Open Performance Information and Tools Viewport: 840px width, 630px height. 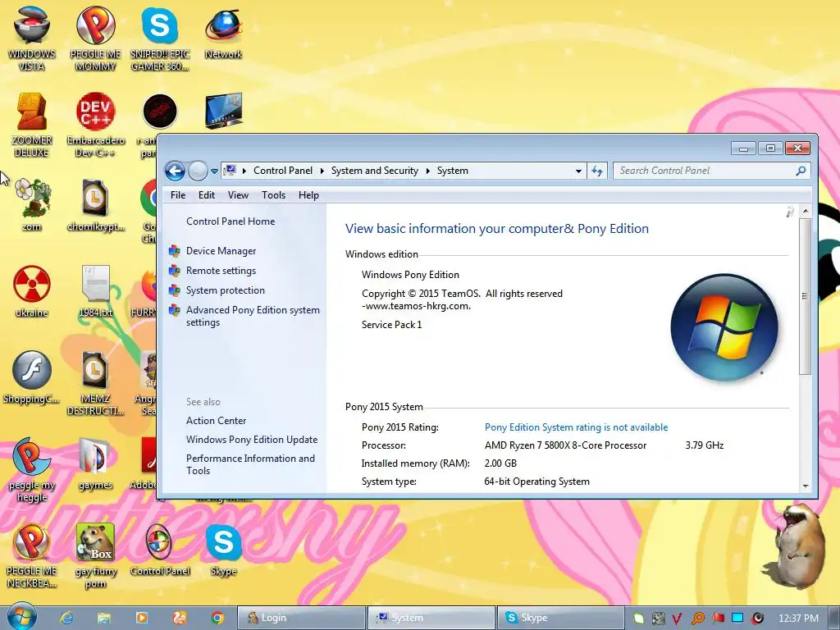coord(250,464)
